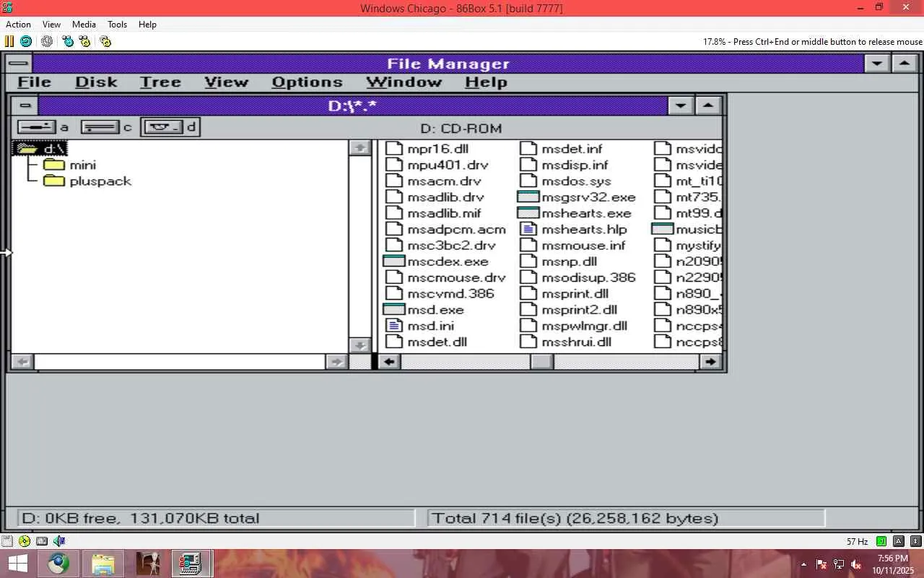
Task: Click the tree pane scroll right arrow
Action: [x=337, y=361]
